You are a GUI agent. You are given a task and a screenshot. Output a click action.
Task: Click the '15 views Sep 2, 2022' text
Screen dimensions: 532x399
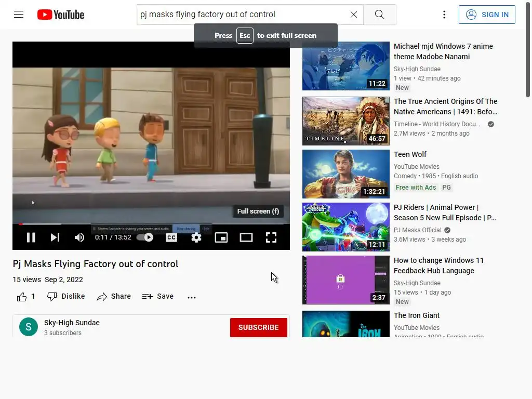48,280
